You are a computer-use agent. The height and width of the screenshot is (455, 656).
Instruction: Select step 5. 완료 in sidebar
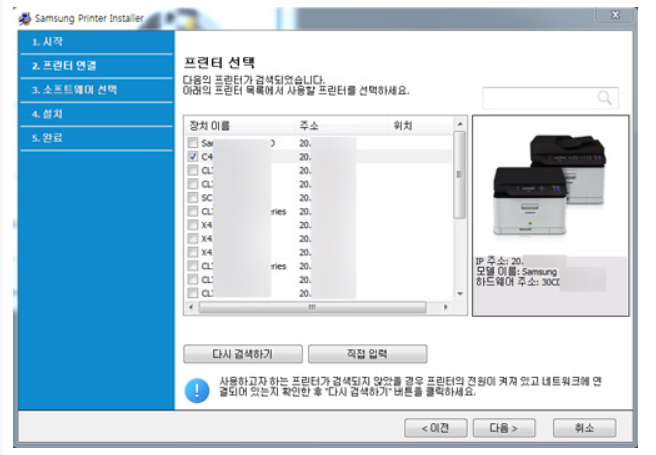[x=96, y=138]
